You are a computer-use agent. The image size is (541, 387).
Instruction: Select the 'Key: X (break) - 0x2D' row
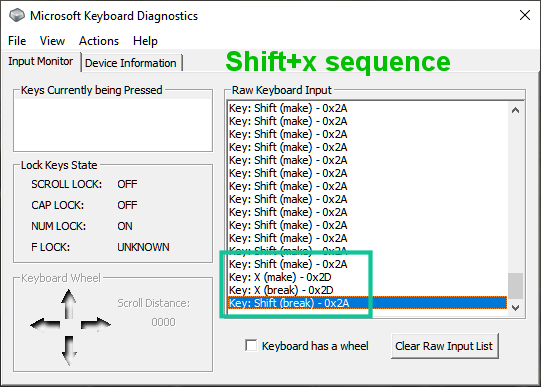[367, 290]
